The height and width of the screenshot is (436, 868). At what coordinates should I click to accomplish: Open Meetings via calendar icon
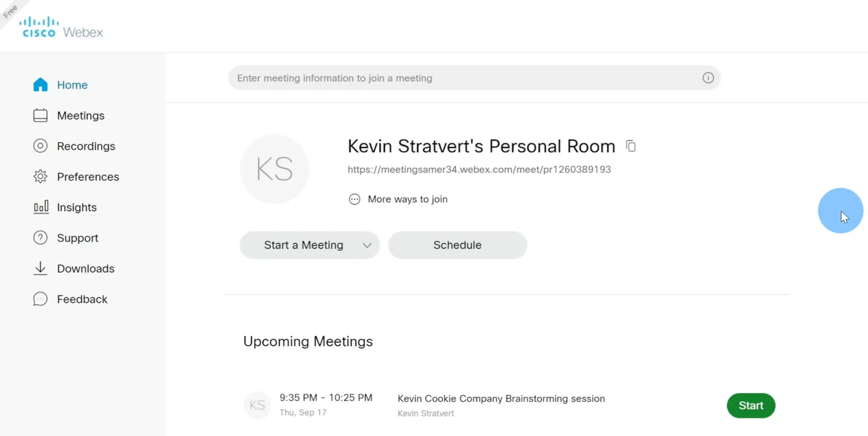pos(40,115)
